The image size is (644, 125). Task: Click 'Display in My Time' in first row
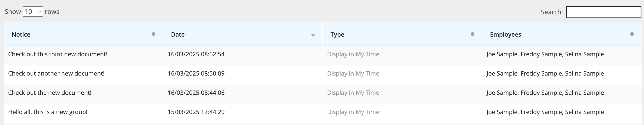(x=353, y=54)
